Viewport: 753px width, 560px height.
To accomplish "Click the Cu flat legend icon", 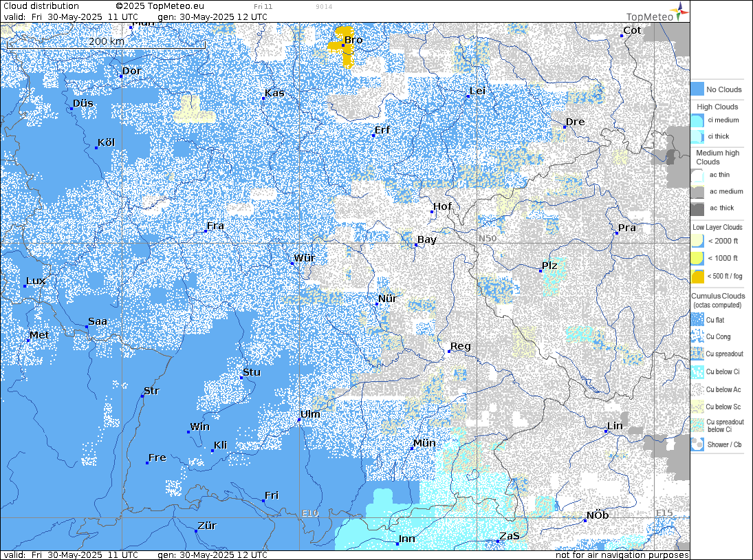I will (x=697, y=320).
